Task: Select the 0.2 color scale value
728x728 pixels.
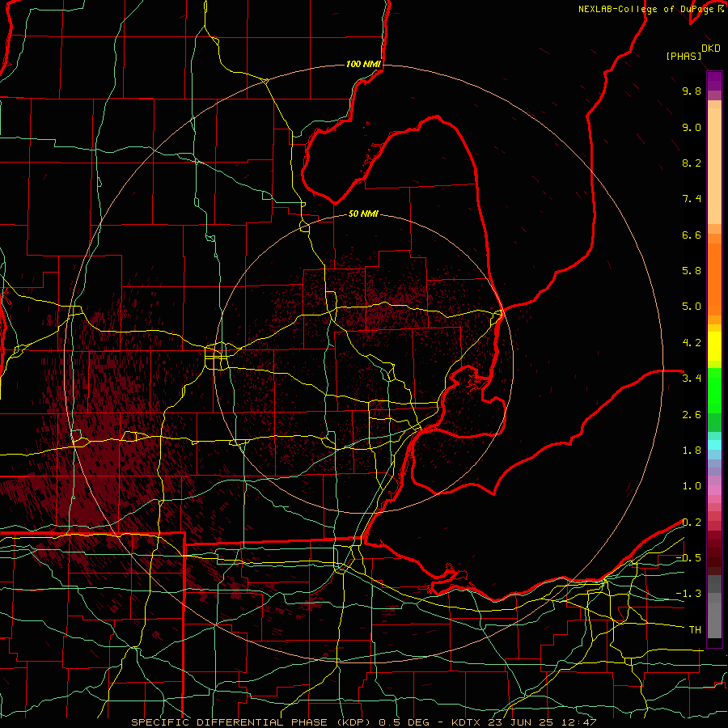Action: pos(692,523)
